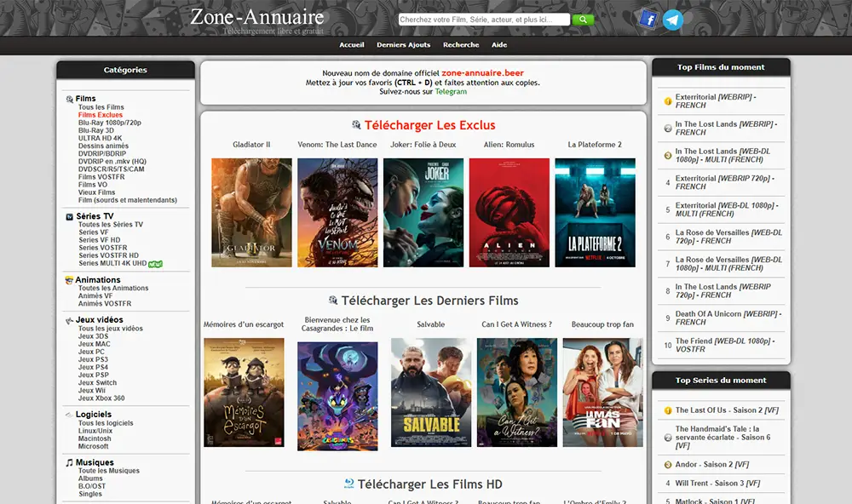
Task: Open The Friend [WEB-DL 1080p] VOSTFR entry
Action: pyautogui.click(x=725, y=345)
